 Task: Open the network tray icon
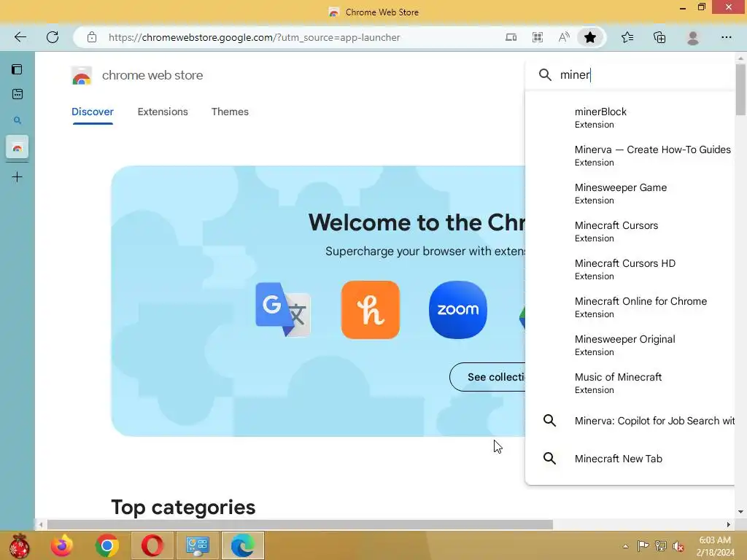tap(661, 546)
